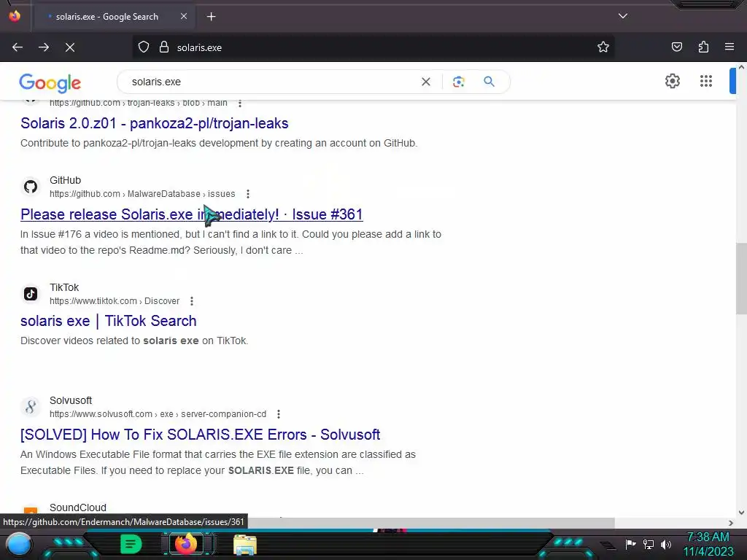Clear the Google search query
Viewport: 747px width, 560px height.
tap(426, 82)
